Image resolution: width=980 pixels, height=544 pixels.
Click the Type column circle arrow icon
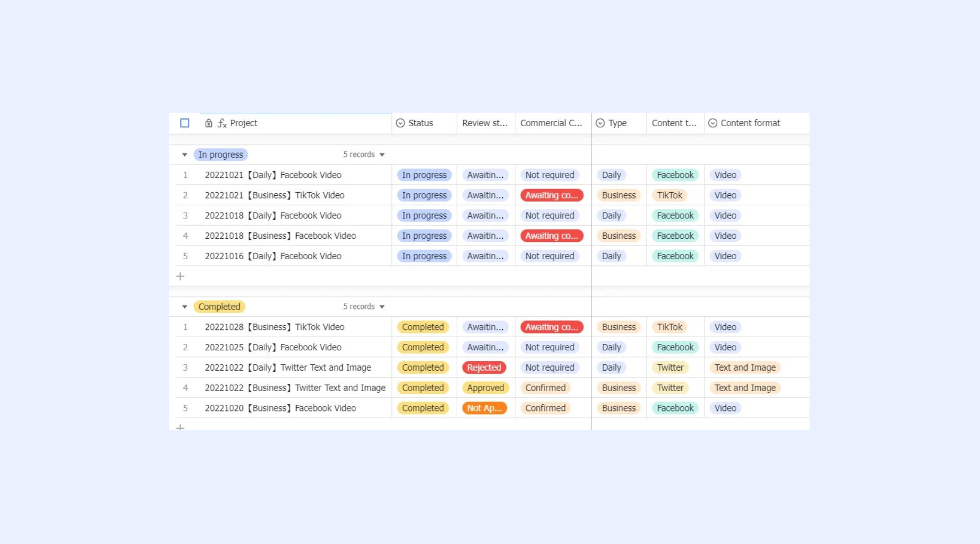(600, 123)
